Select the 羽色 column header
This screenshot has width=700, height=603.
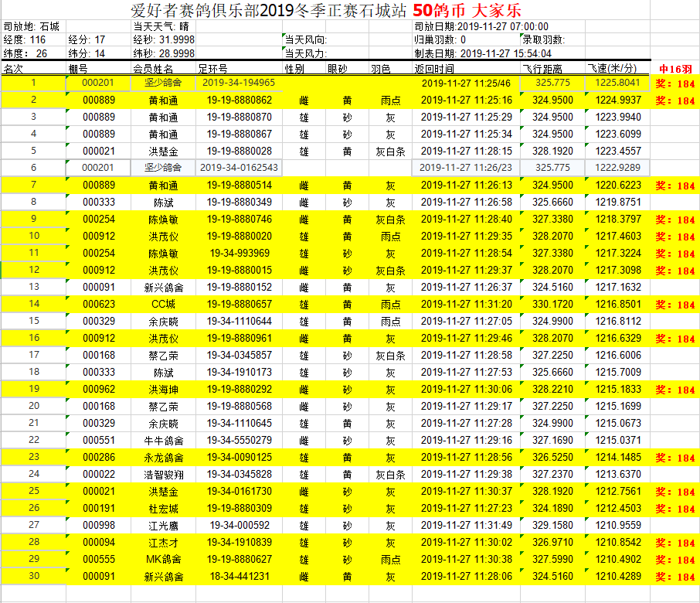[x=381, y=69]
